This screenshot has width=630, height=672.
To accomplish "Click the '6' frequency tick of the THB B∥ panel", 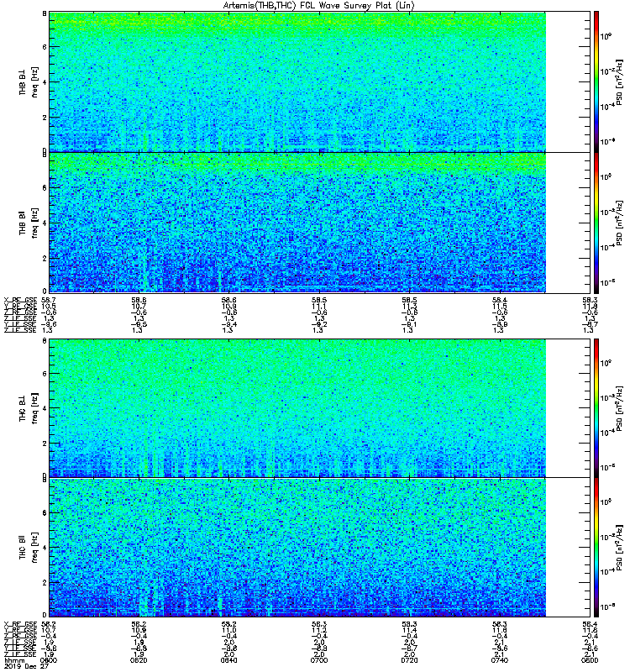I will tap(45, 187).
